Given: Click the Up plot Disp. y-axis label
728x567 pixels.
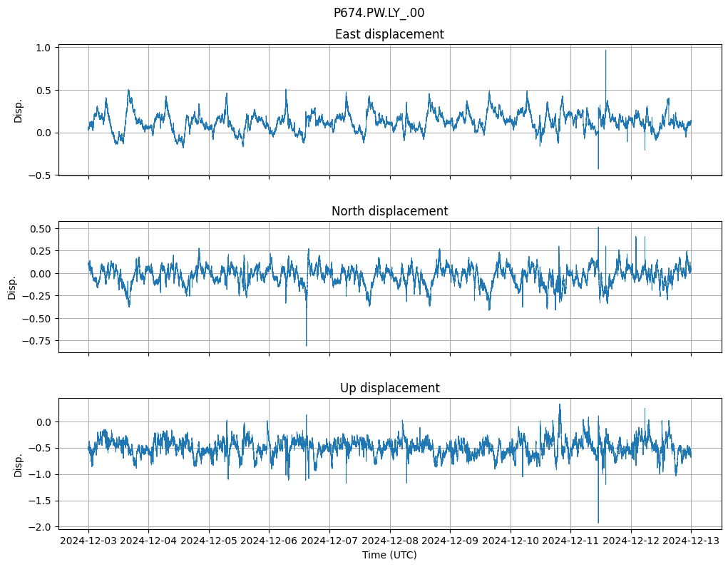Looking at the screenshot, I should [19, 464].
